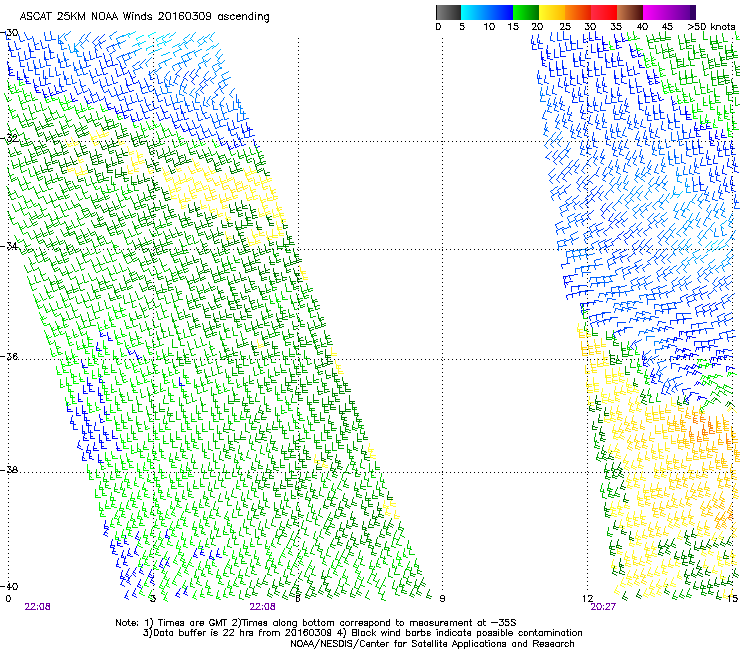Click the '-32' latitude axis label

(10, 138)
